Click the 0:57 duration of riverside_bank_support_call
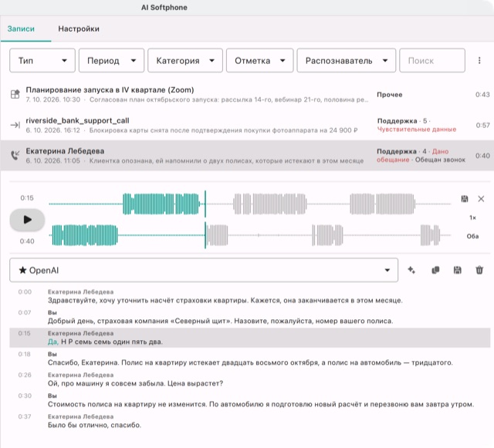Viewport: 494px width, 448px height. pos(482,126)
